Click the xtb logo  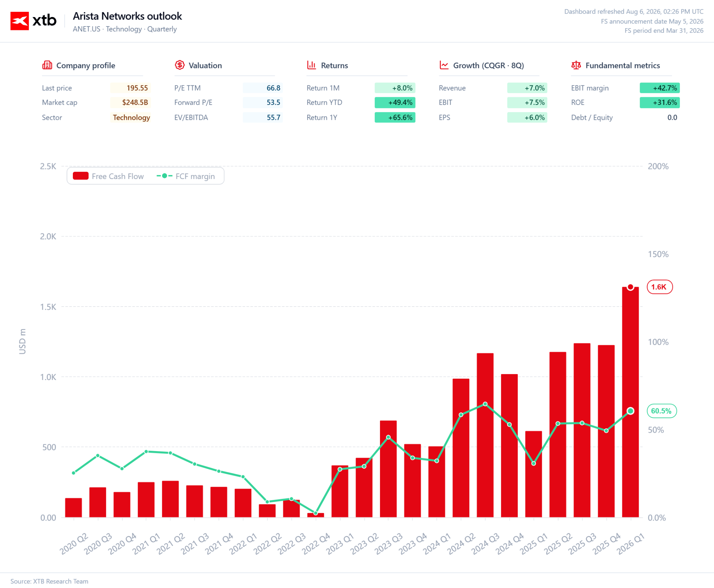point(33,21)
